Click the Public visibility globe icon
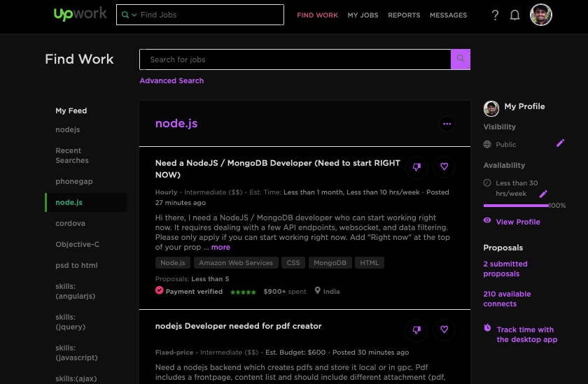 (x=487, y=144)
